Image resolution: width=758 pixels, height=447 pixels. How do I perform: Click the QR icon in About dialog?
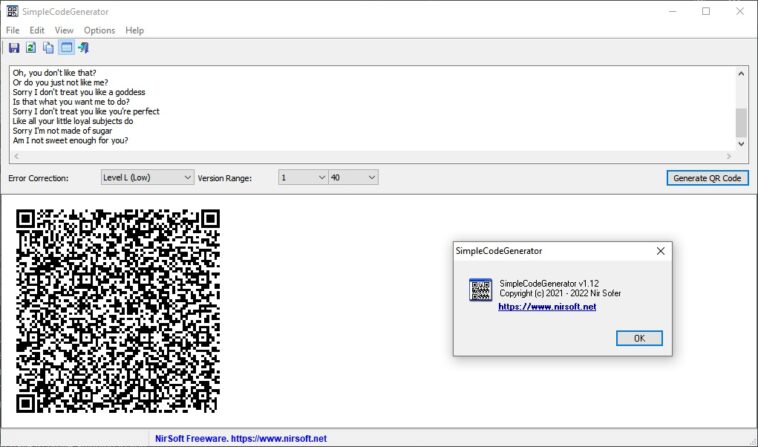481,289
